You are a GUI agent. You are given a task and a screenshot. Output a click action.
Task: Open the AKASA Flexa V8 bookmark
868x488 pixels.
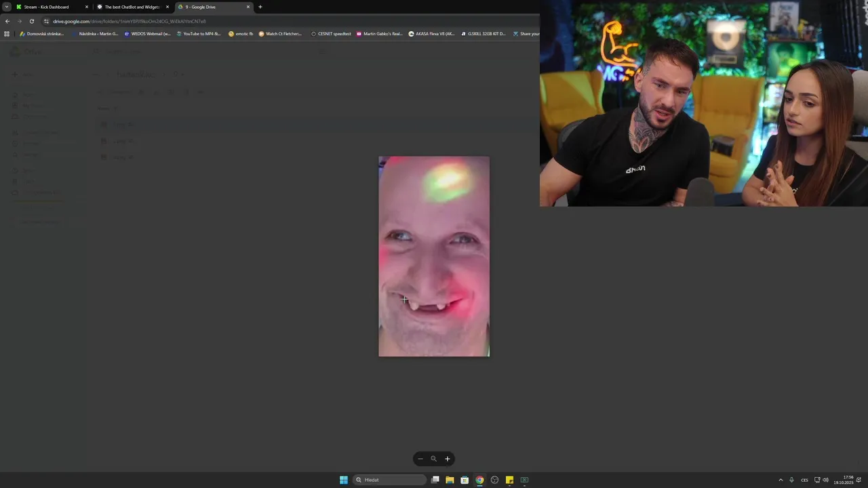[431, 33]
